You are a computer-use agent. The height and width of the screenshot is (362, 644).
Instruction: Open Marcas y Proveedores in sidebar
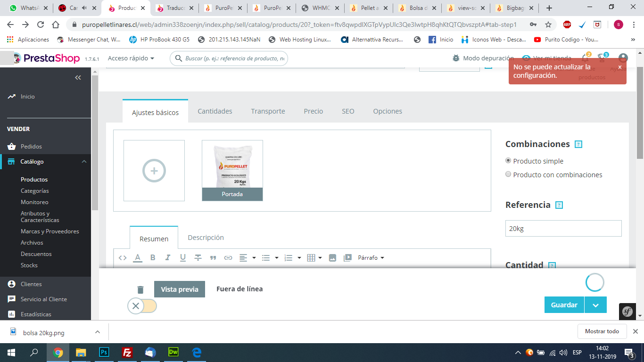(50, 231)
